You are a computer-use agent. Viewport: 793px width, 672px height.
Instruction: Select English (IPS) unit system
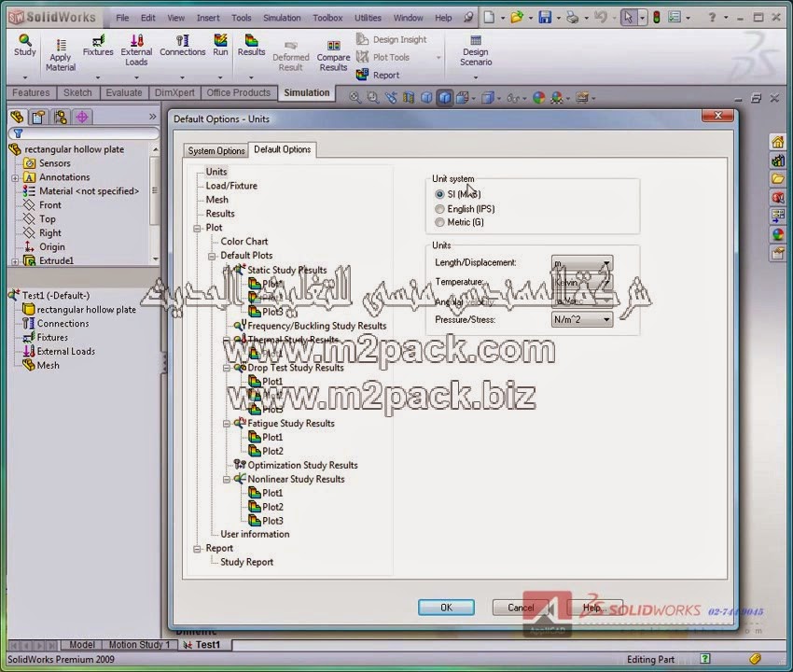click(439, 209)
